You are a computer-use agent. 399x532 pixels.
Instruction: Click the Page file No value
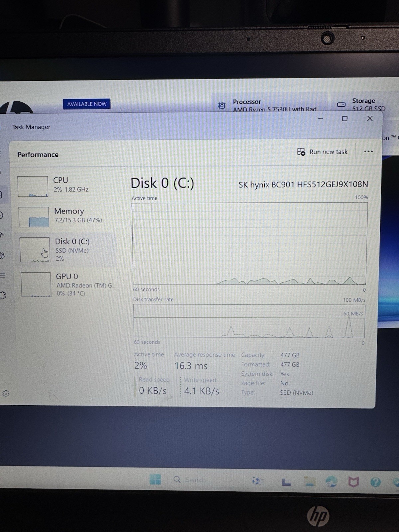[x=284, y=383]
